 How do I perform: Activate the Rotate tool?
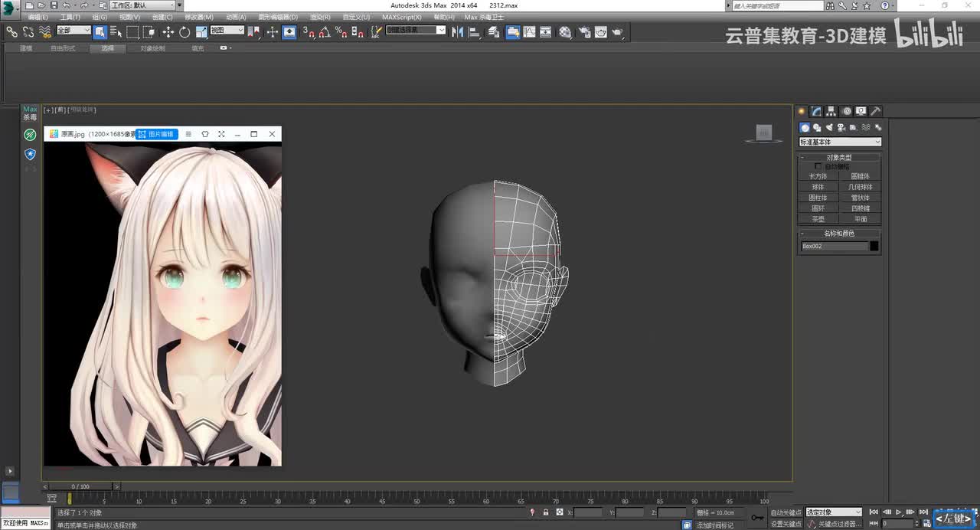[x=185, y=32]
